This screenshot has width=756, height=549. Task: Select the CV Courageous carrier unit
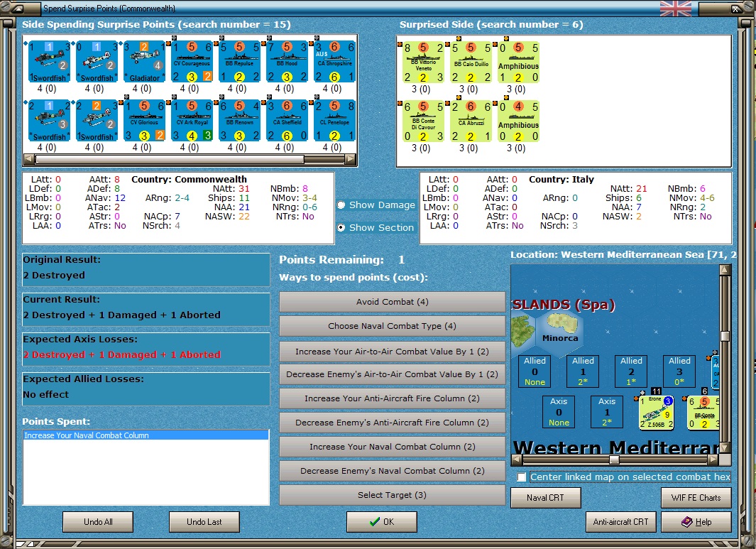[192, 62]
